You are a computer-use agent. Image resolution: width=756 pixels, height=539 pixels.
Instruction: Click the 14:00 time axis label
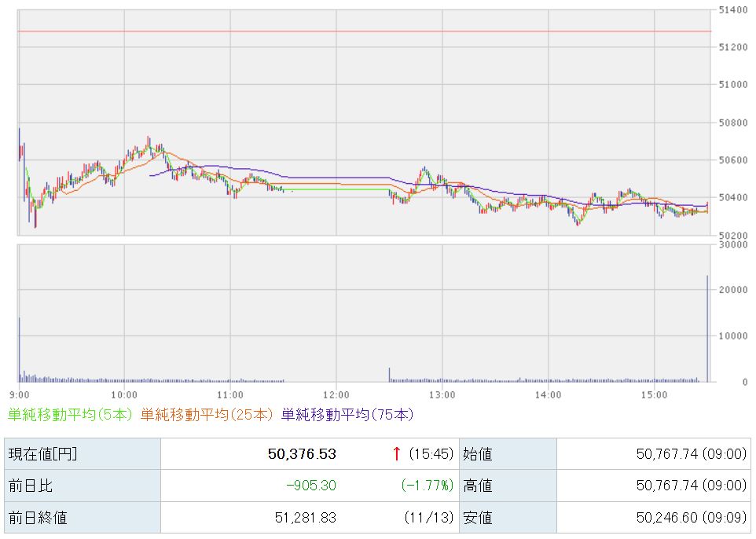(548, 394)
